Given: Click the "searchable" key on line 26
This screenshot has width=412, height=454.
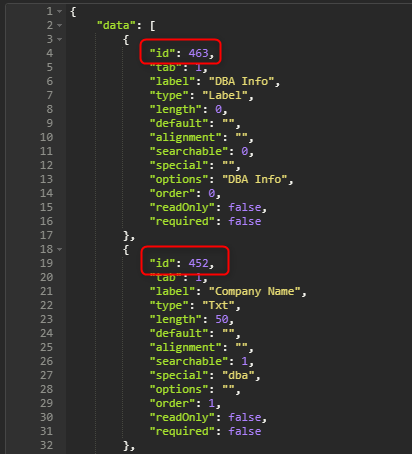Looking at the screenshot, I should 189,361.
